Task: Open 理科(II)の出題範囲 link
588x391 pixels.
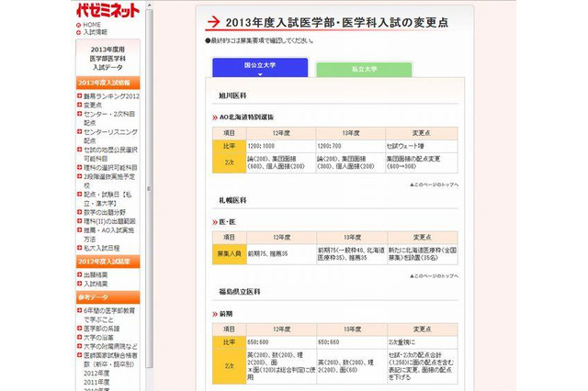Action: coord(109,221)
